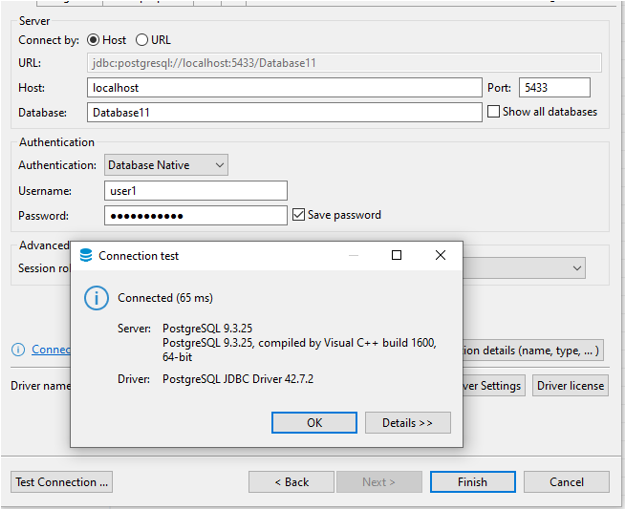This screenshot has width=626, height=509.
Task: Click the compiled by Visual C++ build 1600 line
Action: [x=299, y=343]
